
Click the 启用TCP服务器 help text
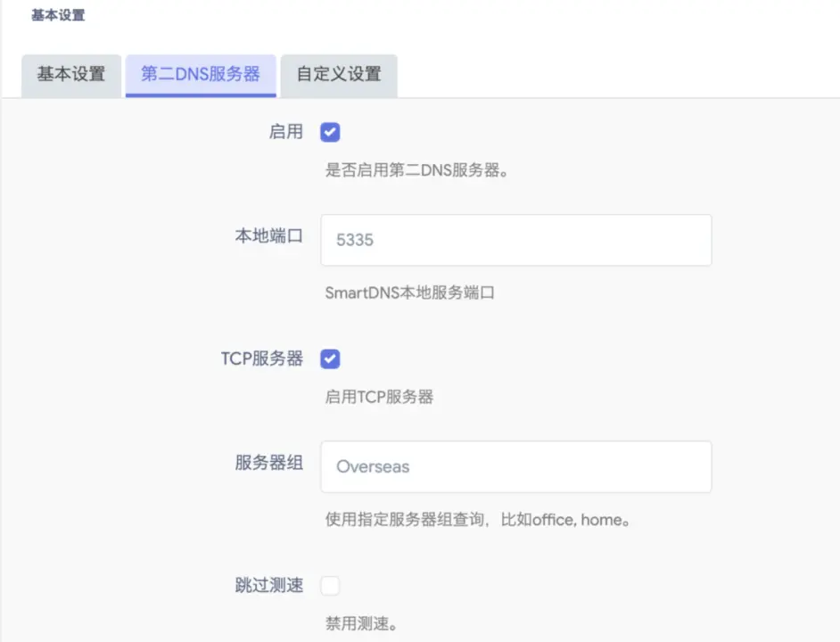click(x=379, y=397)
